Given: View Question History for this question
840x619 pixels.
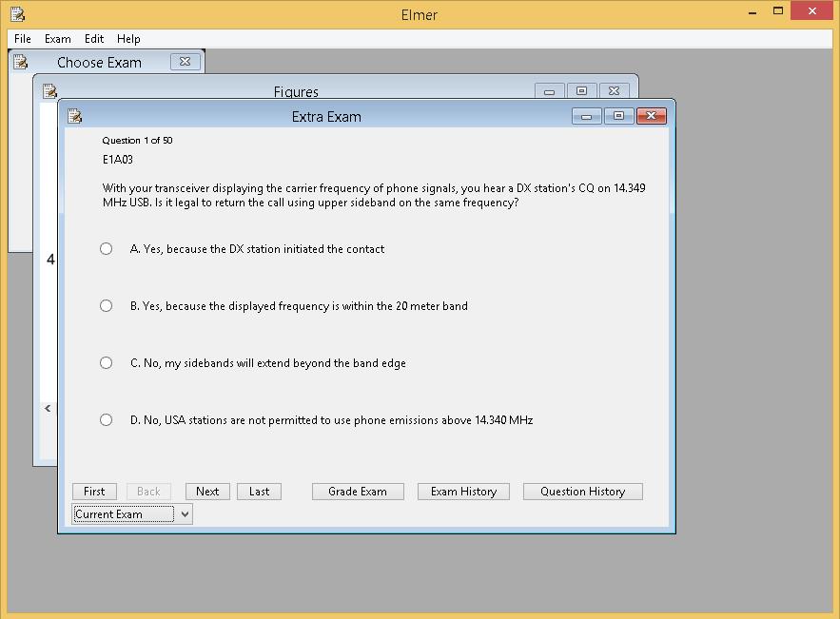Looking at the screenshot, I should click(x=582, y=491).
